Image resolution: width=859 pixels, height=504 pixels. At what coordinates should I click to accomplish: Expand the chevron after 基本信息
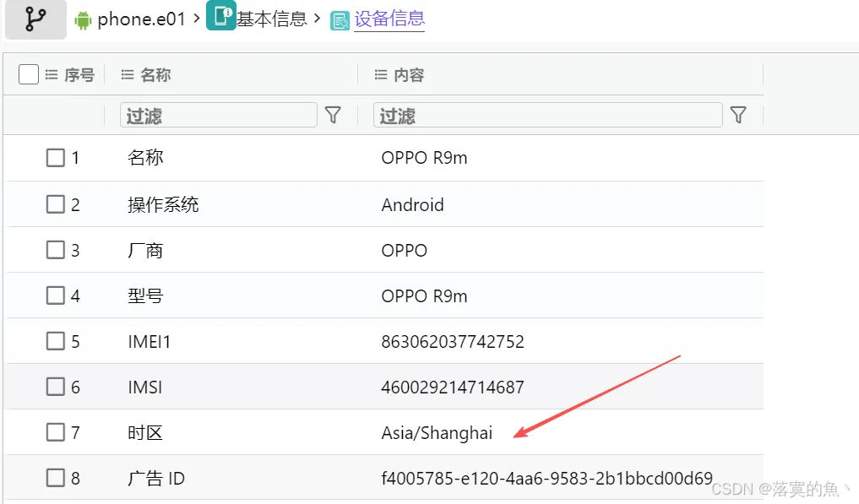click(317, 19)
